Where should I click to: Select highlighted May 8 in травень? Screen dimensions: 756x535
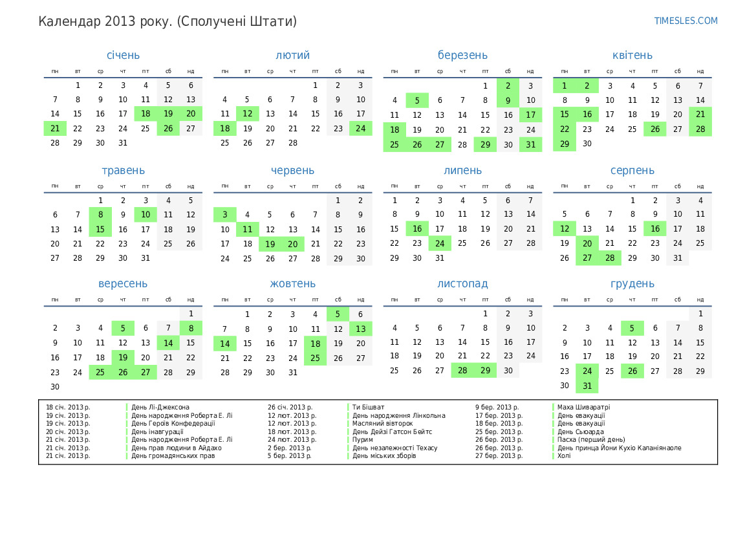coord(100,215)
